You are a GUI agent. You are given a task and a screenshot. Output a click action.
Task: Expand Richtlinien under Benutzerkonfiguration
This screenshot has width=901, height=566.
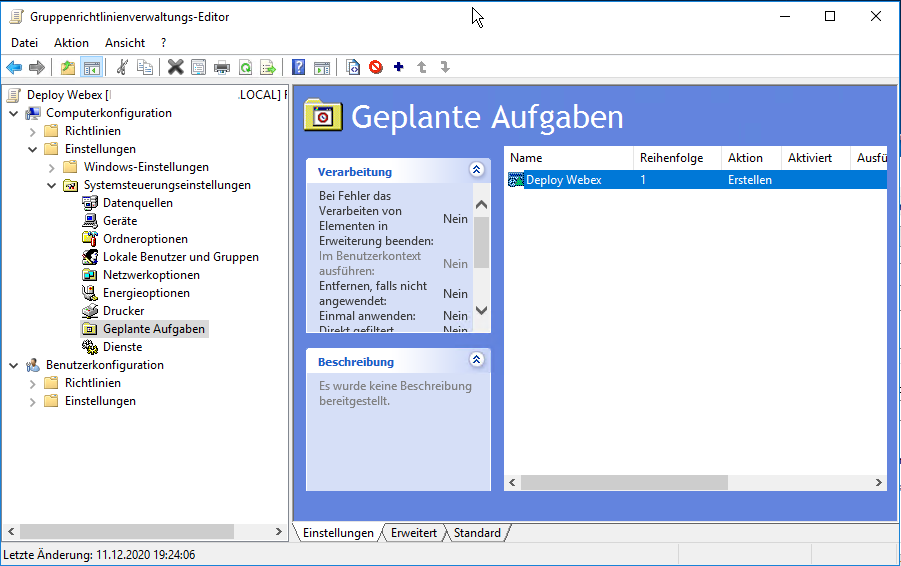click(33, 383)
